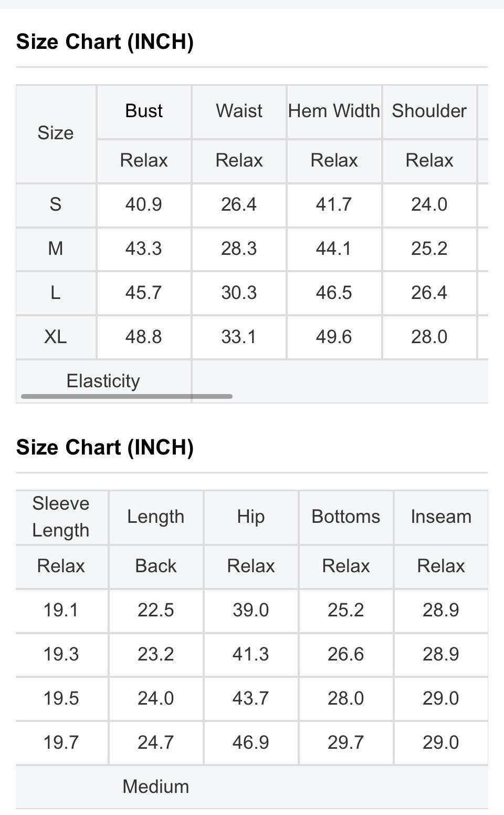Image resolution: width=504 pixels, height=815 pixels.
Task: Click the Hem Width column header
Action: pos(334,111)
